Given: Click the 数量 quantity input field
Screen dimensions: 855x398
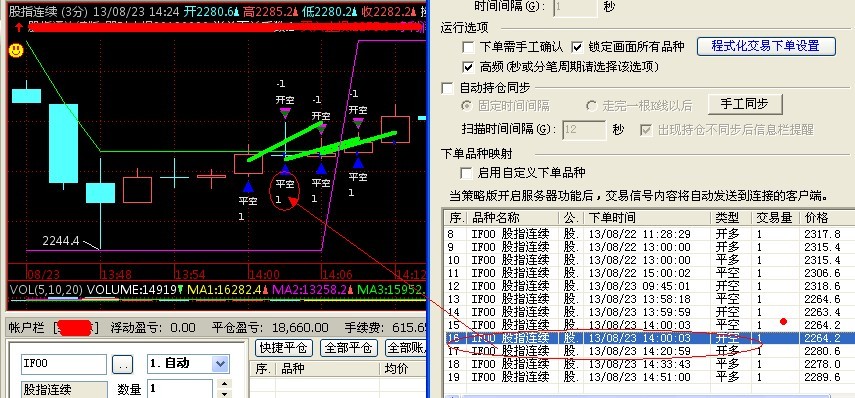Looking at the screenshot, I should click(x=180, y=389).
